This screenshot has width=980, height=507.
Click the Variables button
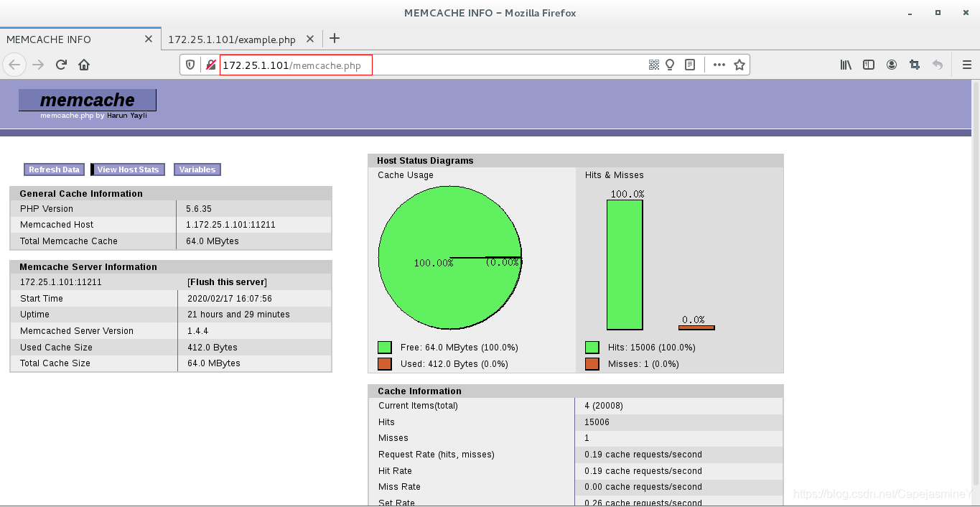pyautogui.click(x=197, y=169)
